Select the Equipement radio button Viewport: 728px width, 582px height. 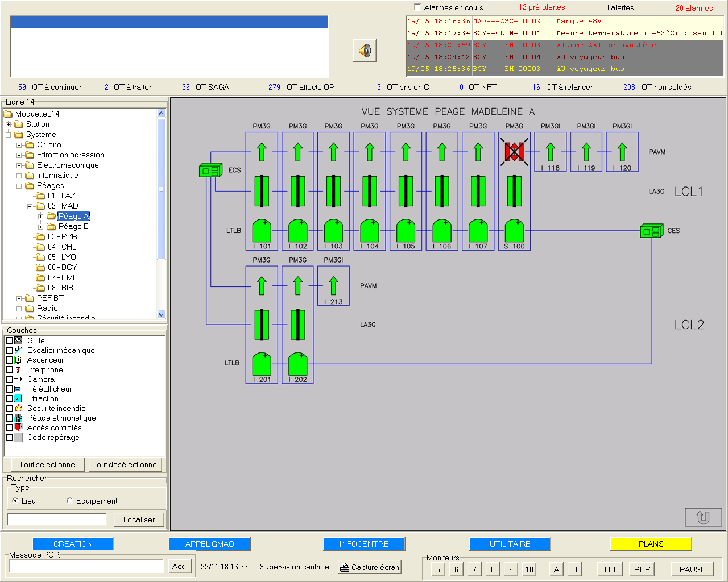click(x=70, y=501)
